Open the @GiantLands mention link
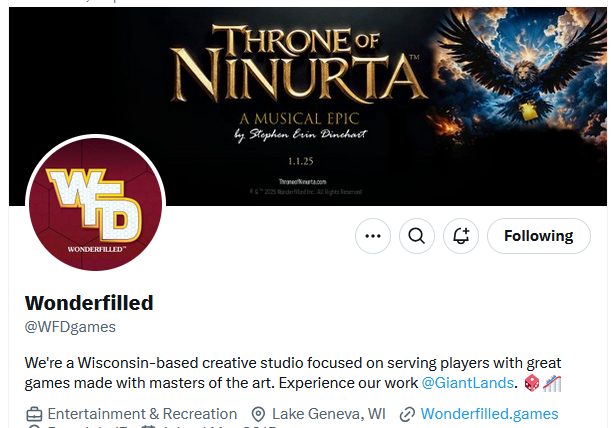 (468, 383)
